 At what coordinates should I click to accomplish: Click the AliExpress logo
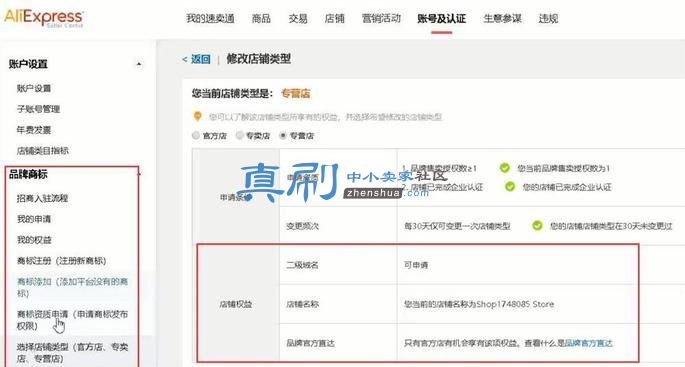coord(43,18)
